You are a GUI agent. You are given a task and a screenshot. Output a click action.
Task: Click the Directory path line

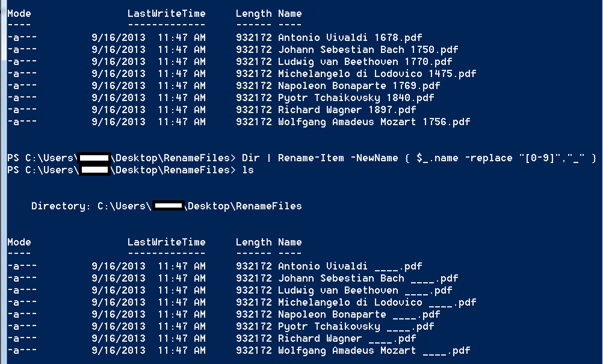coord(167,206)
